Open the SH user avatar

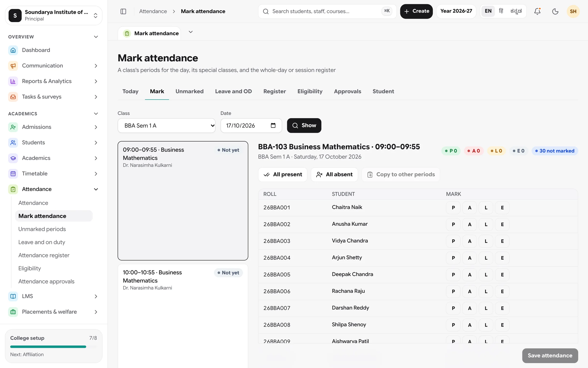573,11
